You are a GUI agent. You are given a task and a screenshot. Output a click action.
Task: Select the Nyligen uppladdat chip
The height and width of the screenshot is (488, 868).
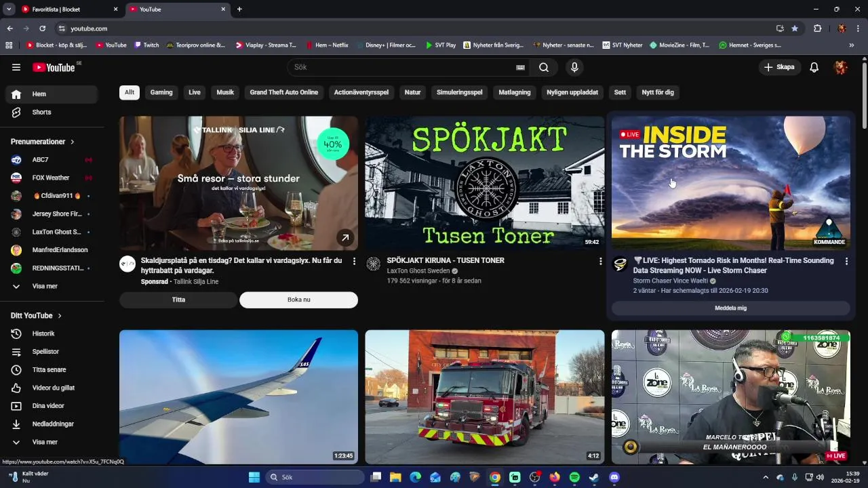coord(572,92)
